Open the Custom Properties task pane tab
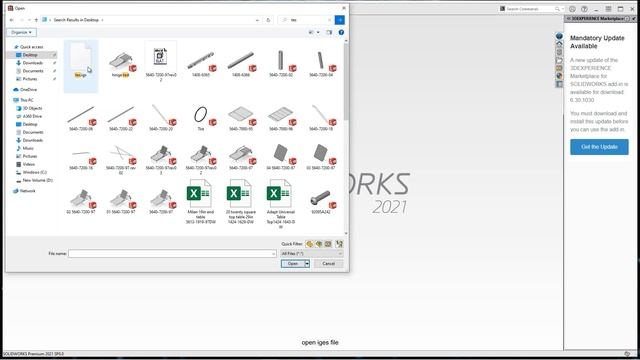Screen dimensions: 640x360 559,84
